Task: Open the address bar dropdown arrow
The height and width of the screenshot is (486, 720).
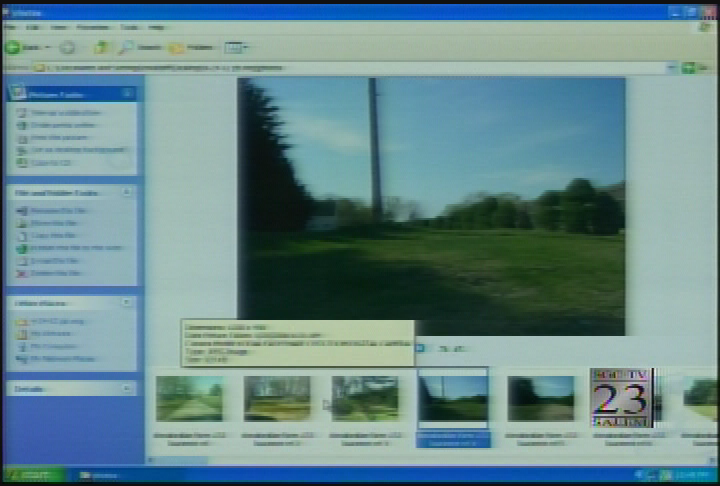Action: [673, 67]
